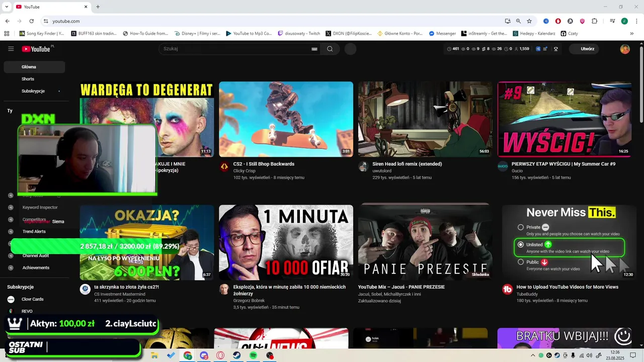Open File Explorer from the taskbar
Viewport: 644px width, 362px height.
pyautogui.click(x=154, y=355)
